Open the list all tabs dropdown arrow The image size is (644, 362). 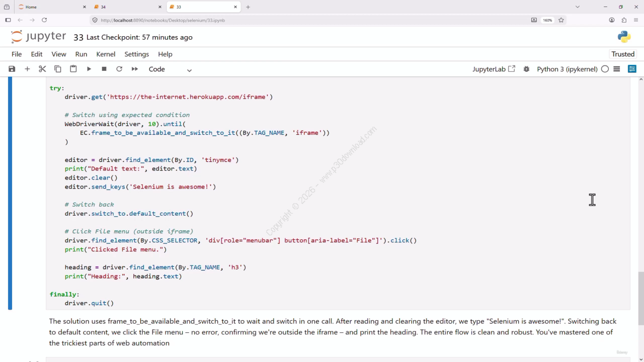click(x=578, y=7)
